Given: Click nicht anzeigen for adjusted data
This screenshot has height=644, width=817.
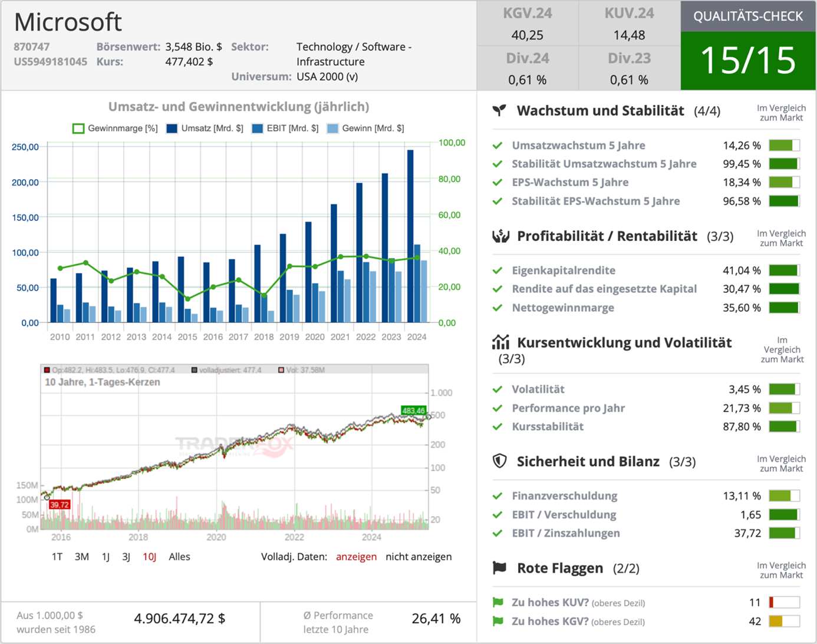Looking at the screenshot, I should coord(419,557).
